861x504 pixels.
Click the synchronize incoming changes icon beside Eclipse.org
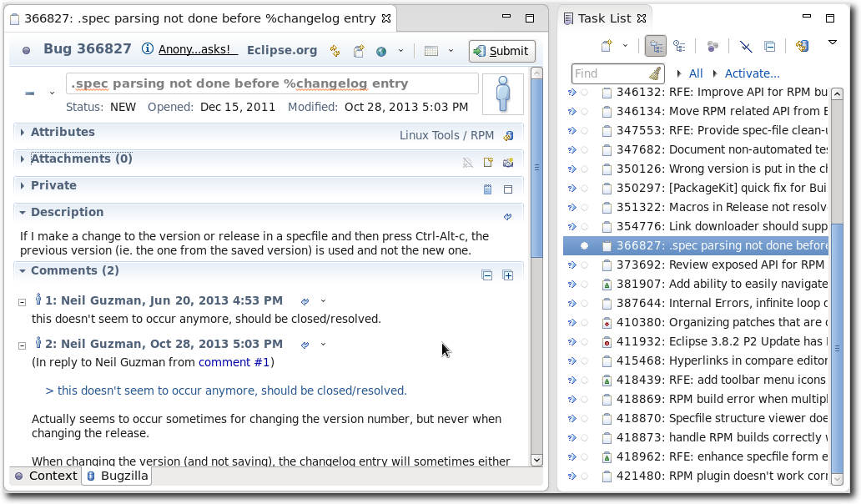click(x=335, y=51)
